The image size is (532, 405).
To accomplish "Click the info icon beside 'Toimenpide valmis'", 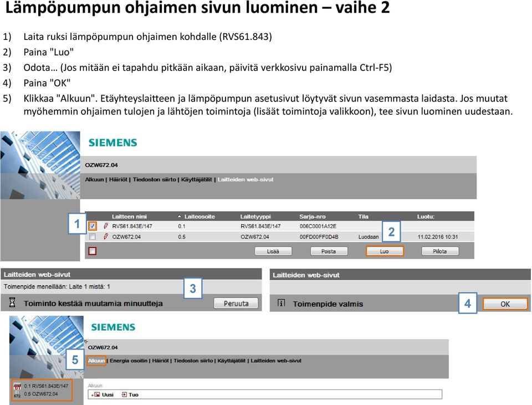I will point(282,303).
